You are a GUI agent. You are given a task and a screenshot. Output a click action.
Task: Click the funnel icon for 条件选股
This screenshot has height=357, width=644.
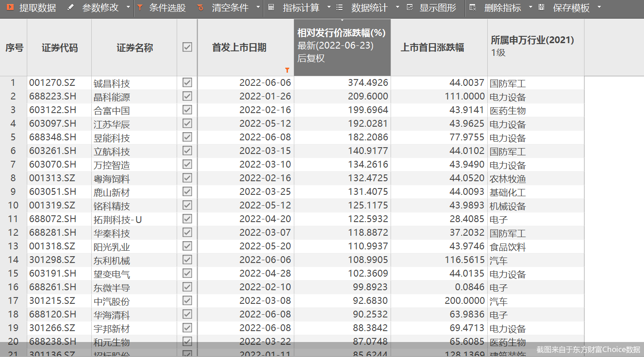pos(140,7)
